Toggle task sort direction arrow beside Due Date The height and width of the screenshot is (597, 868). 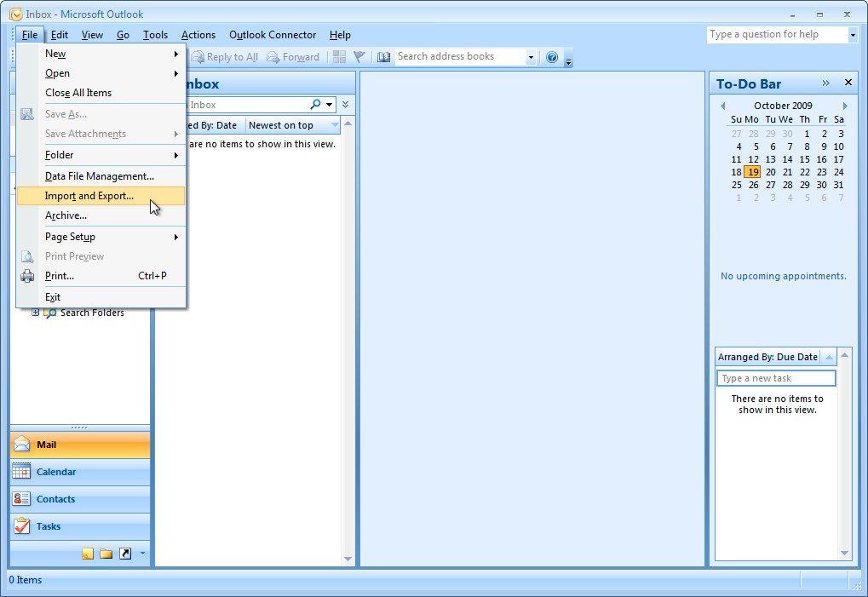click(x=829, y=358)
